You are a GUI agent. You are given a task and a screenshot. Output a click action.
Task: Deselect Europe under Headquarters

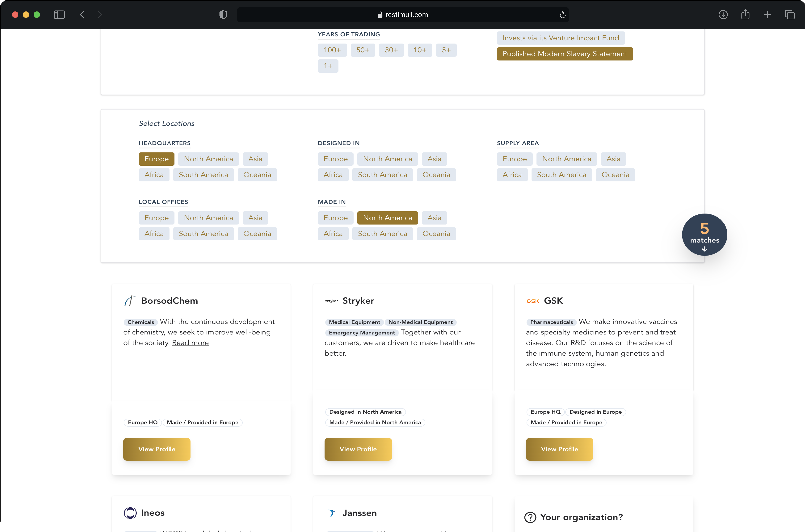[x=156, y=159]
